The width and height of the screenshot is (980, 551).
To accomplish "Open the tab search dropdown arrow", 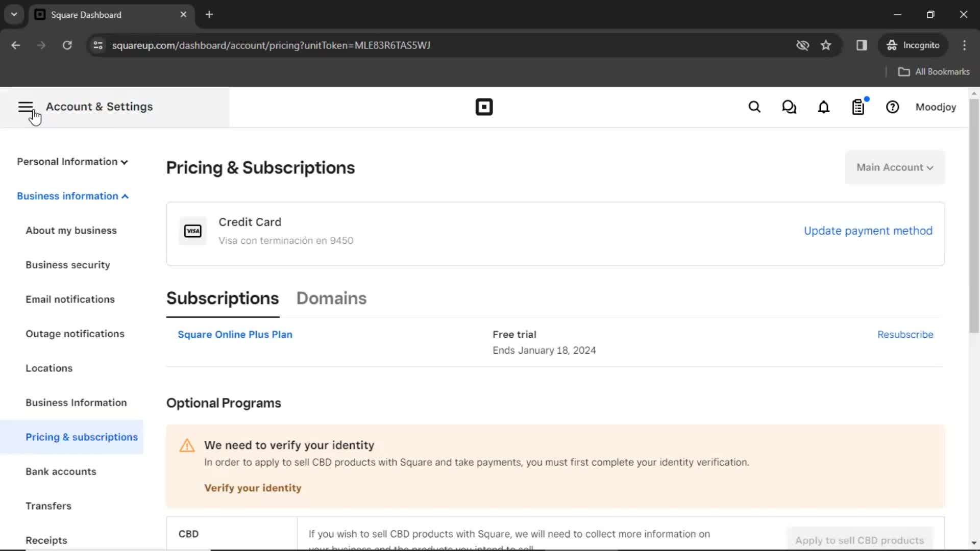I will (14, 15).
